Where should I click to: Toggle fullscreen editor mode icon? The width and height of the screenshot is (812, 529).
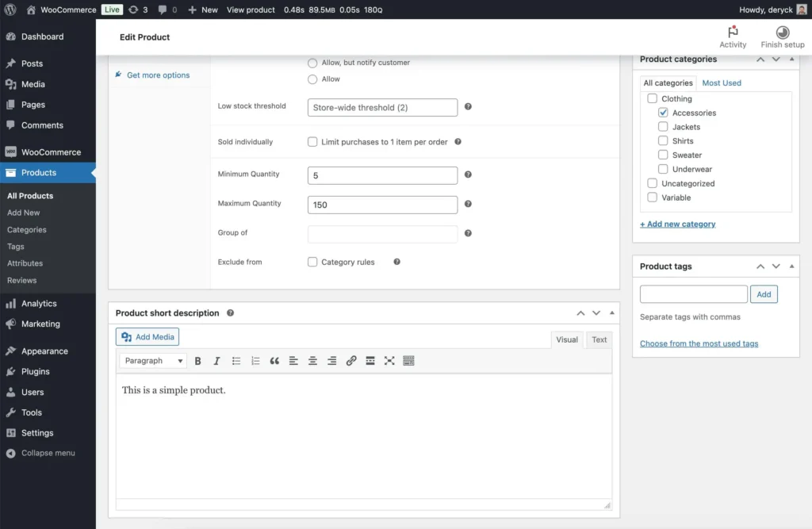[x=389, y=361]
